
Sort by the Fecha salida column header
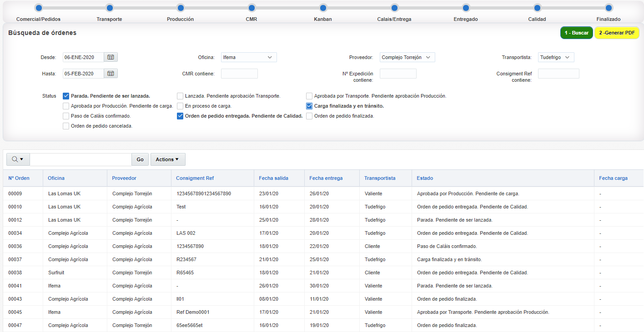coord(273,178)
